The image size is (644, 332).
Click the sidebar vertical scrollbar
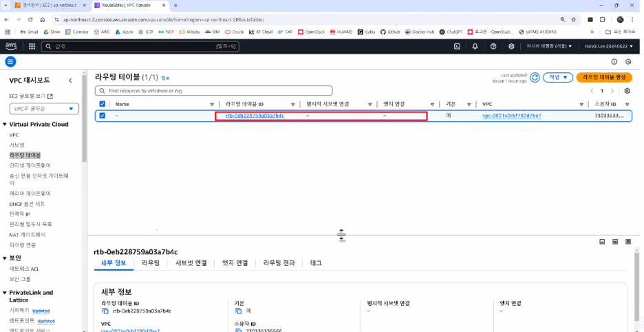[x=84, y=119]
